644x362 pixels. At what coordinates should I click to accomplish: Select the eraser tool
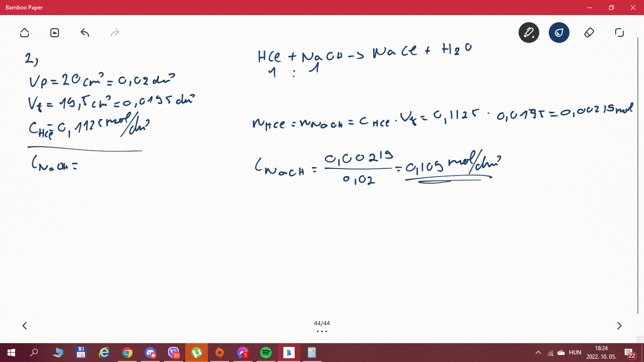pos(589,33)
